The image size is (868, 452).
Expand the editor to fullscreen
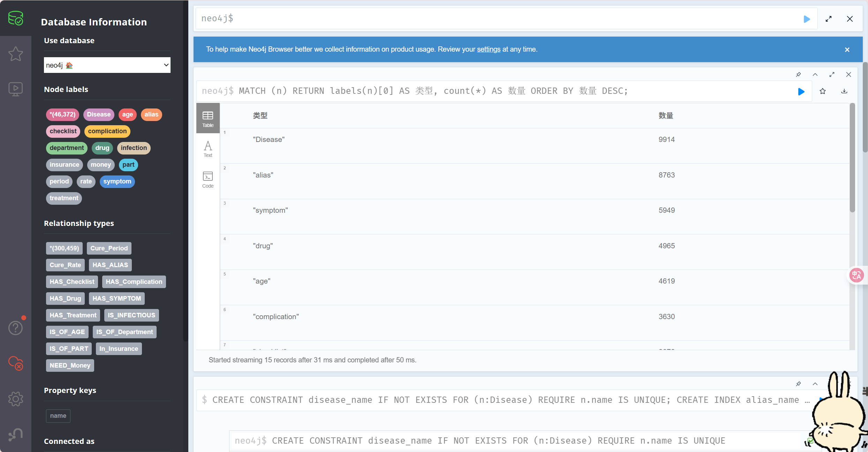(829, 19)
